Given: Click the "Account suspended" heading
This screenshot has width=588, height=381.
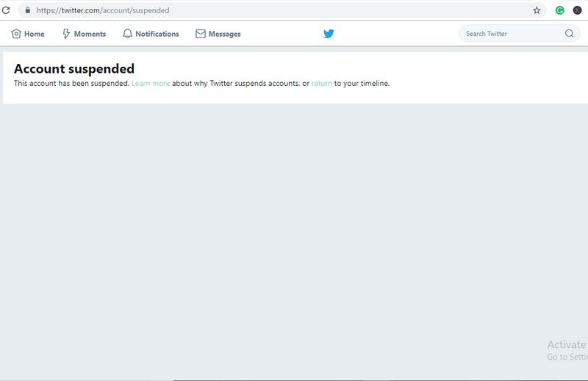Looking at the screenshot, I should [74, 69].
